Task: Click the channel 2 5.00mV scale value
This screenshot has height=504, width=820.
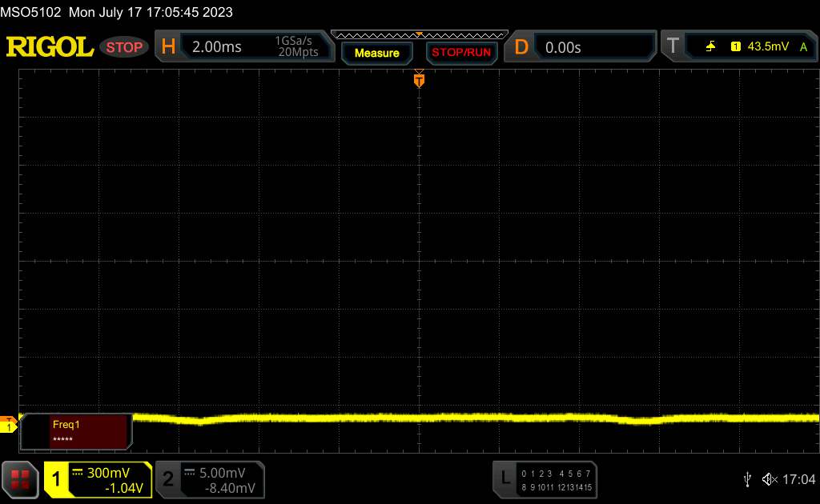Action: [x=223, y=473]
